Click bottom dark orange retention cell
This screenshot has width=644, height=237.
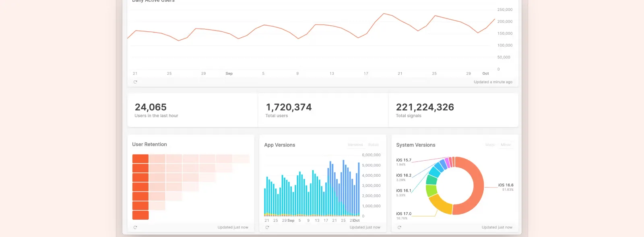140,215
